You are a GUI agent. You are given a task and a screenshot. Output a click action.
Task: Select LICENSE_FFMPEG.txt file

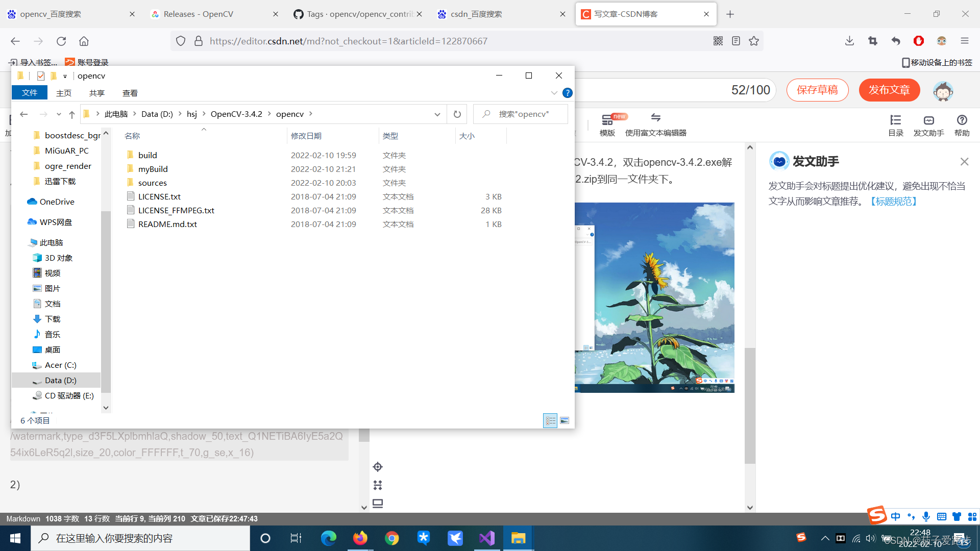click(176, 210)
